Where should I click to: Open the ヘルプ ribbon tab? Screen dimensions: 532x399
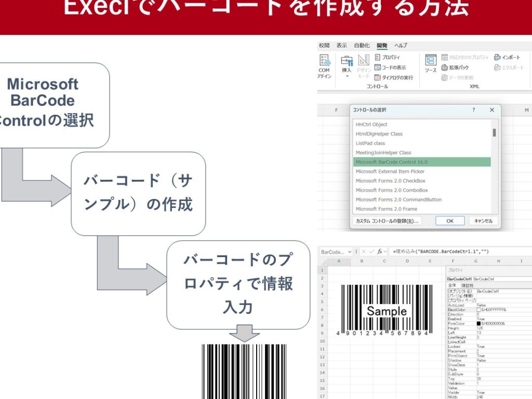401,46
